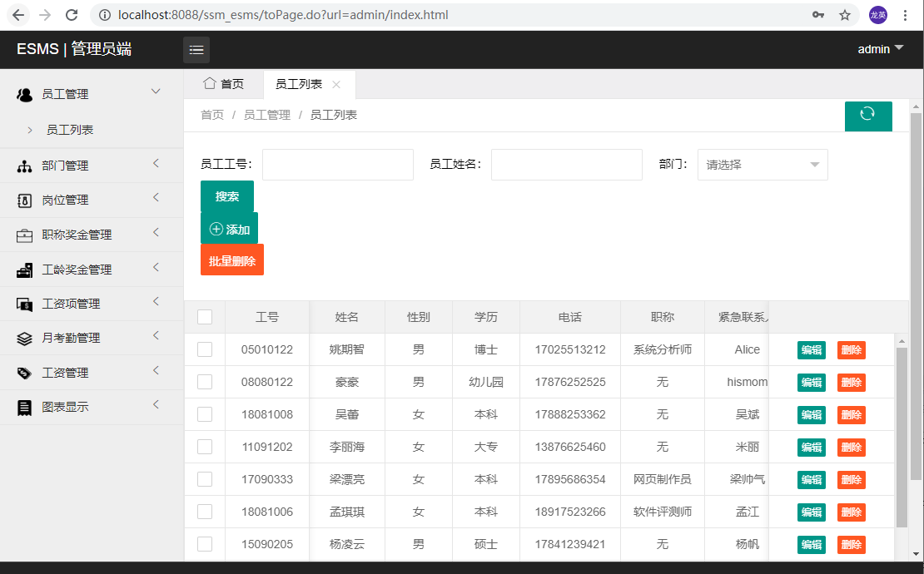The height and width of the screenshot is (574, 924).
Task: Expand the 职称奖金管理 chevron
Action: (x=156, y=233)
